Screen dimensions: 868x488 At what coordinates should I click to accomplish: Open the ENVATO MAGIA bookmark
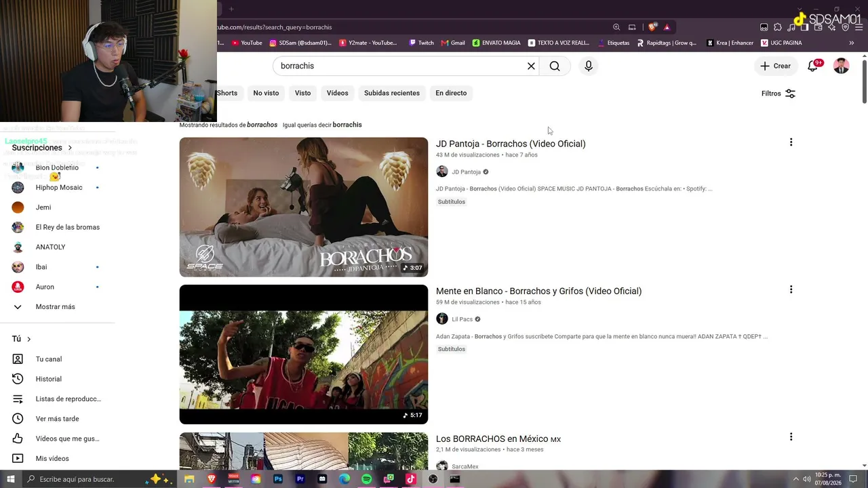(496, 43)
